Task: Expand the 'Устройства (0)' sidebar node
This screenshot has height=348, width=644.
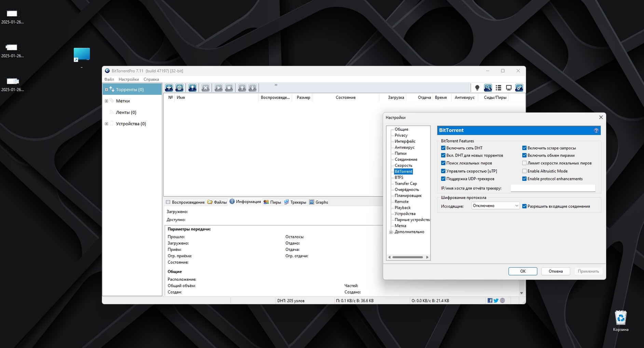Action: click(106, 124)
